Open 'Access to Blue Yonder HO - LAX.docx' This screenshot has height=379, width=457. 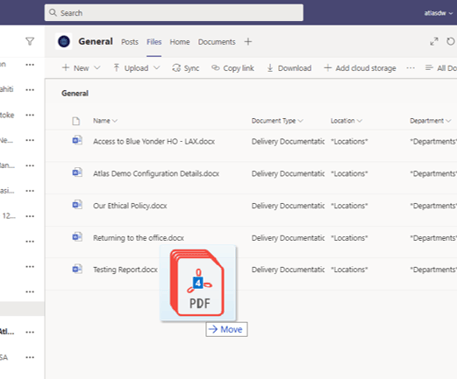[x=154, y=141]
